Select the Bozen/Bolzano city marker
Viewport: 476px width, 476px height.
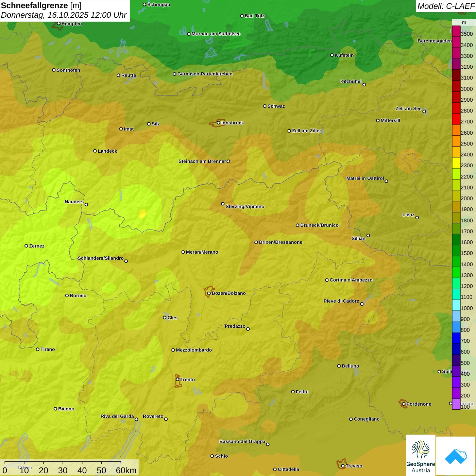[209, 293]
